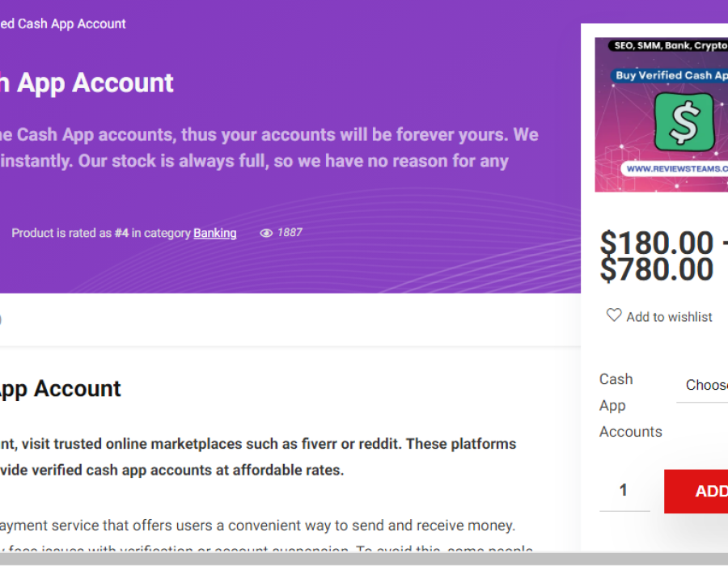This screenshot has height=566, width=728.
Task: Click the eye views icon
Action: (x=266, y=233)
